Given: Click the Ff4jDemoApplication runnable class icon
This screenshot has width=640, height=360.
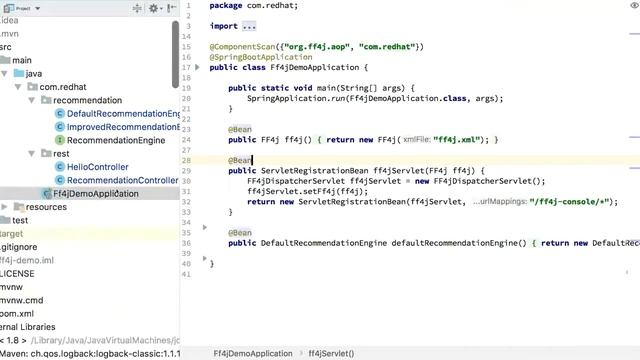Looking at the screenshot, I should pyautogui.click(x=47, y=193).
